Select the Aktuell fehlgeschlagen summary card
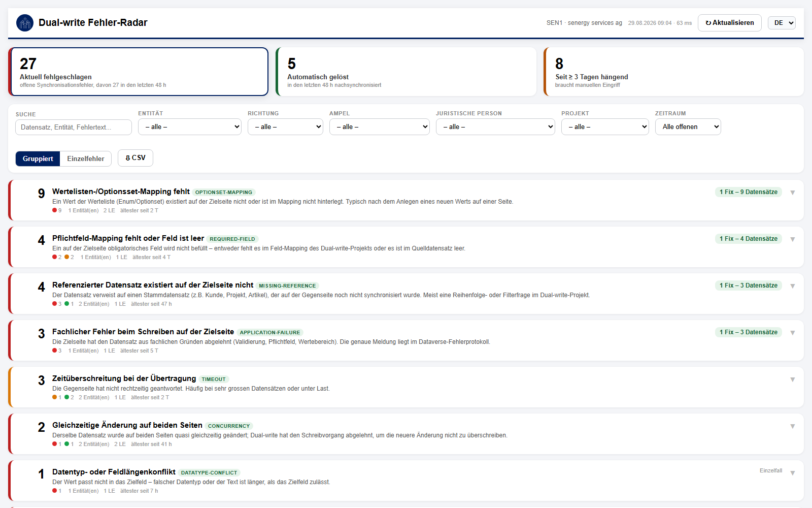The image size is (812, 508). [x=139, y=72]
